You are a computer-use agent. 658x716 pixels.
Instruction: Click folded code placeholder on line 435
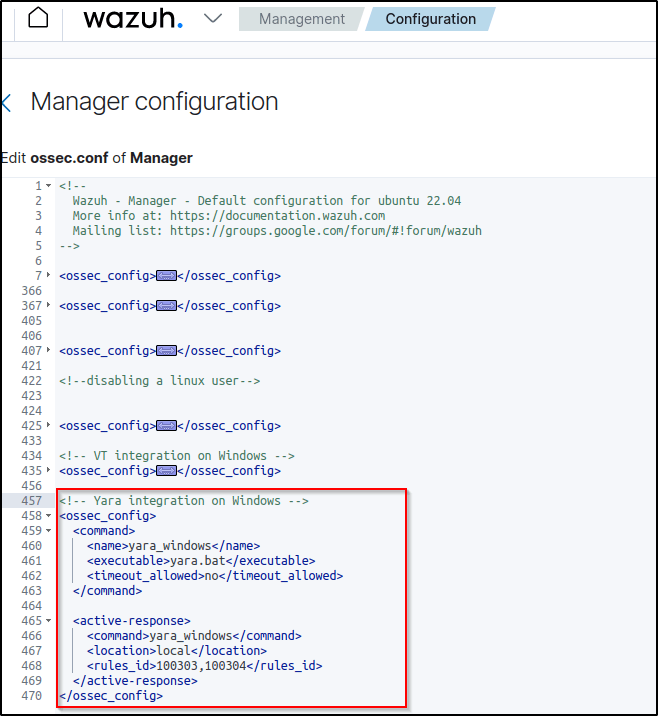(x=167, y=471)
